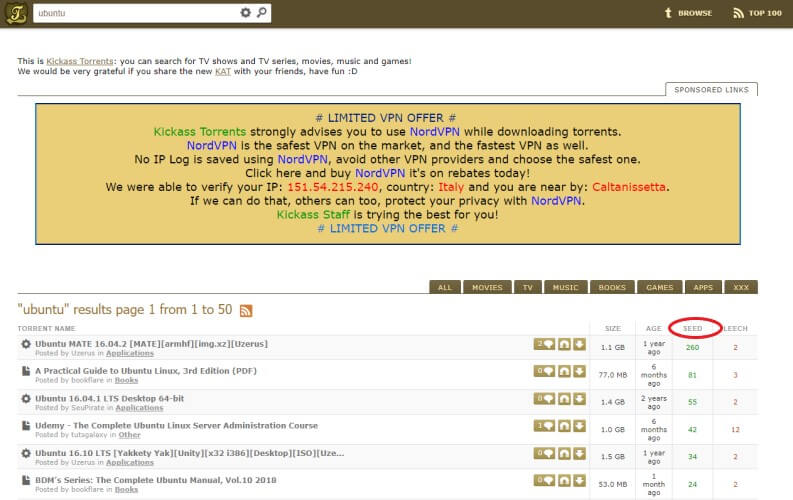
Task: Click document icon beside BDM's Series Ubuntu Manual
Action: tap(26, 480)
